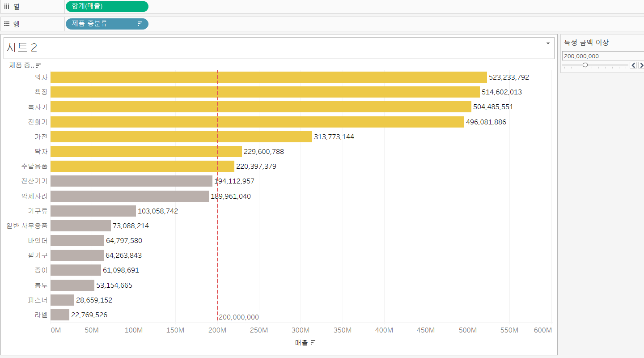Click the sort icon on 제품 중분류 pill

tap(140, 24)
